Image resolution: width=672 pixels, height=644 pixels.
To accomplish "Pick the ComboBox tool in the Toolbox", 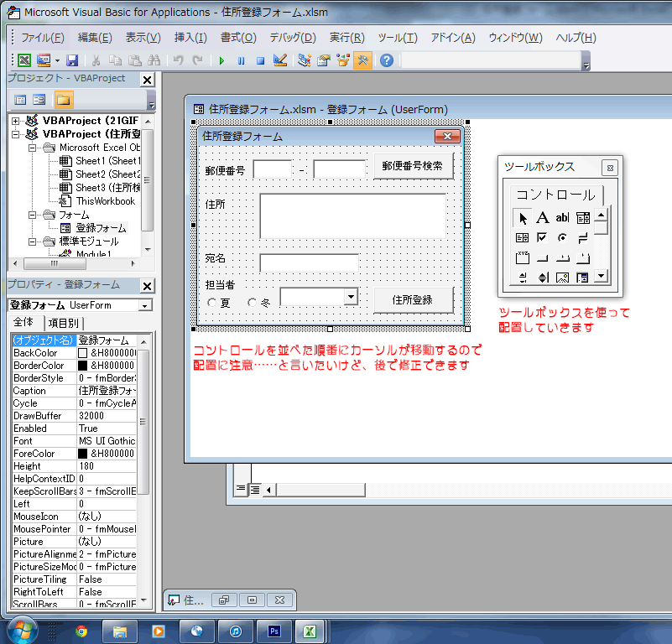I will [x=583, y=218].
